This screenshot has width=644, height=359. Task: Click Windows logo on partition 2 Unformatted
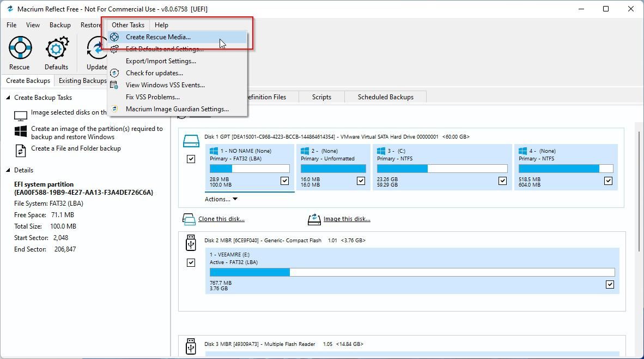pos(305,151)
